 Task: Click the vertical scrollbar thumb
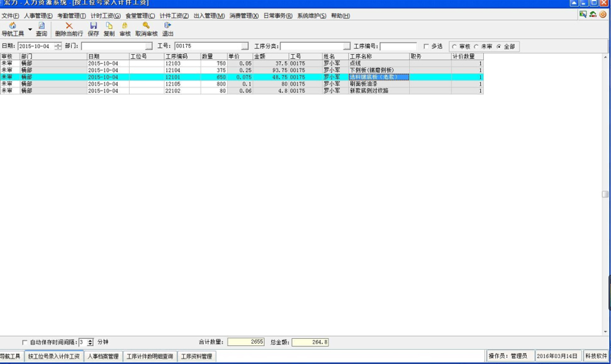pyautogui.click(x=605, y=194)
